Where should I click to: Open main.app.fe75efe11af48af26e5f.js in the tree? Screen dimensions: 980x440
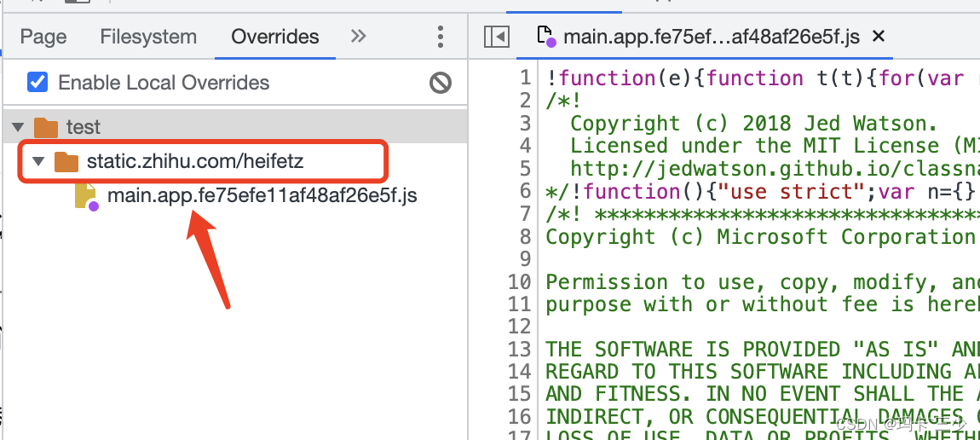262,195
